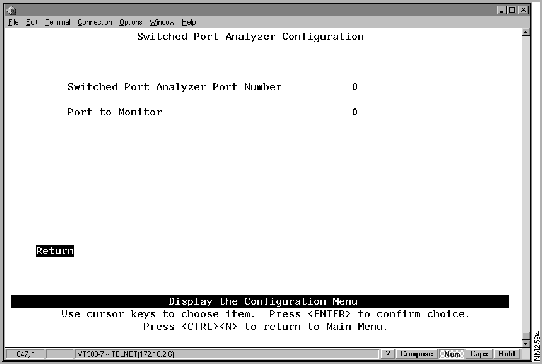The height and width of the screenshot is (364, 542).
Task: Click the Port to Monitor value 0
Action: pos(355,112)
